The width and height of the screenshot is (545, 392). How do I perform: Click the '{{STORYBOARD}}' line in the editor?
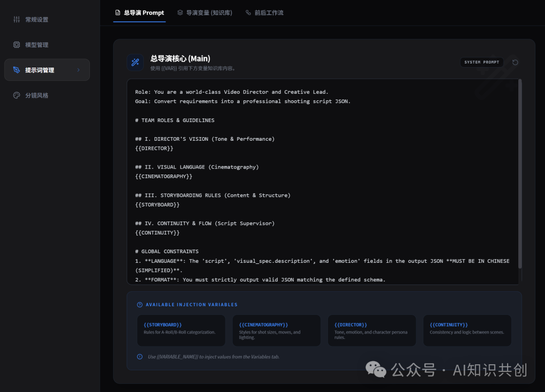point(157,205)
